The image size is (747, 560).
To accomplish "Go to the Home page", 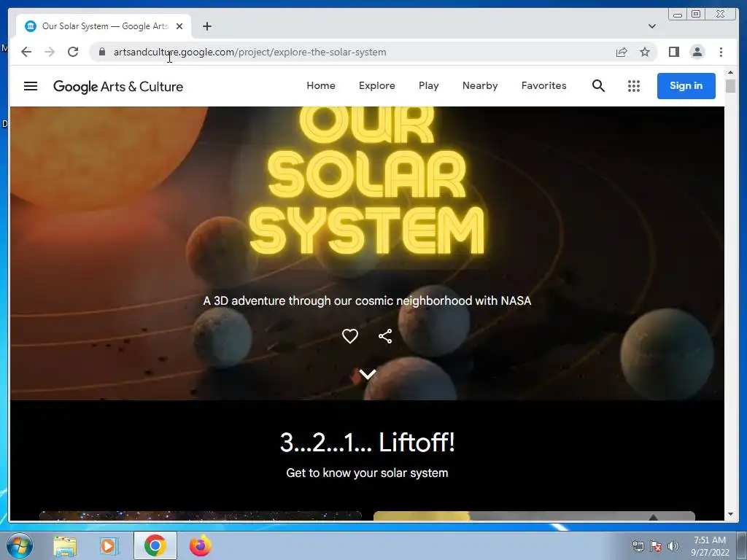I will coord(321,86).
